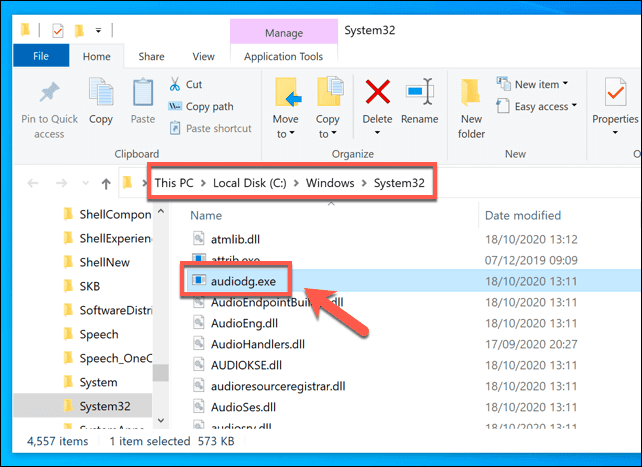Image resolution: width=642 pixels, height=467 pixels.
Task: Select the System folder in tree
Action: (x=91, y=382)
